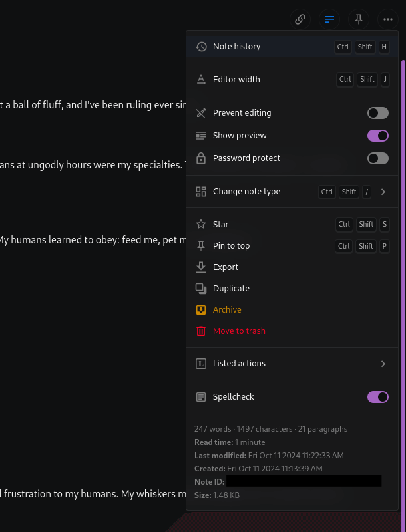Click the three-dots options button
Viewport: 406px width, 532px height.
(x=388, y=19)
